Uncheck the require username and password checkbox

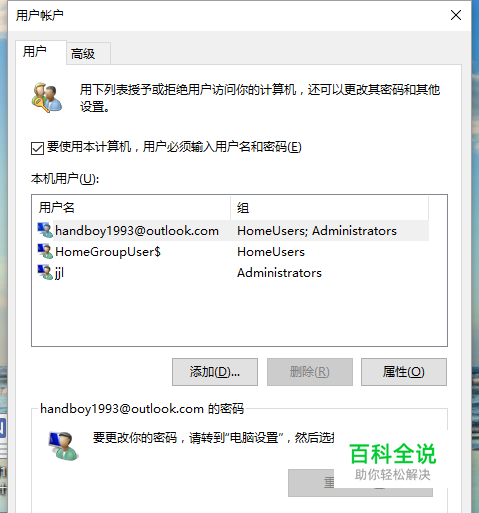click(37, 148)
